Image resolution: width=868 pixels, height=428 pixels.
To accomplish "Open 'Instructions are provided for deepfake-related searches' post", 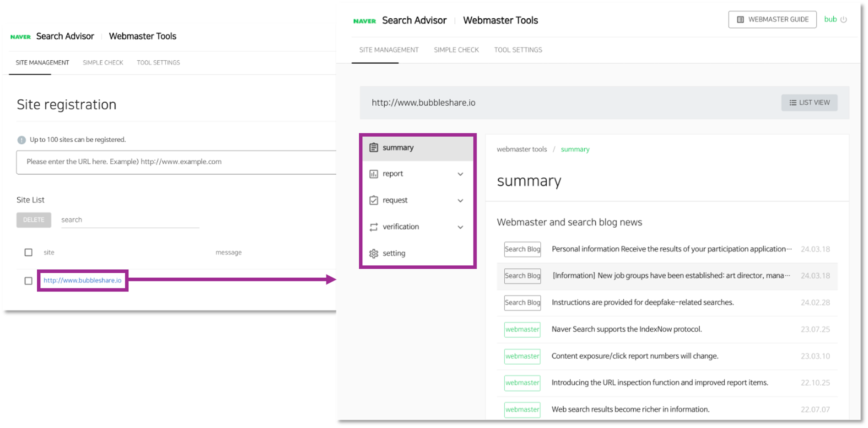I will click(643, 302).
